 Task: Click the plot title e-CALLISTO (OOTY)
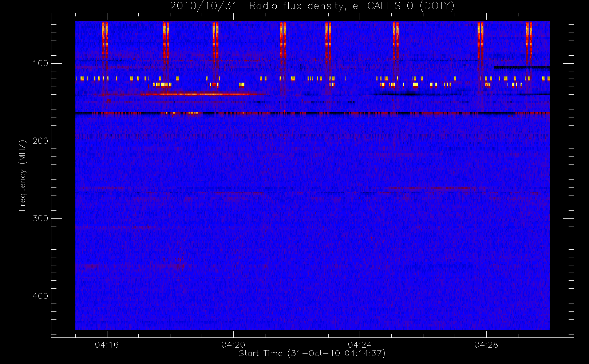tap(312, 6)
